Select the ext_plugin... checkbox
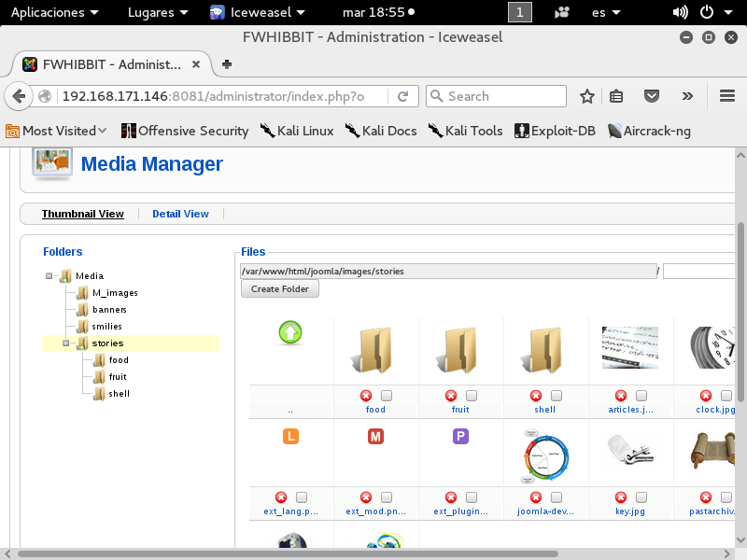Viewport: 747px width, 560px height. [x=472, y=497]
